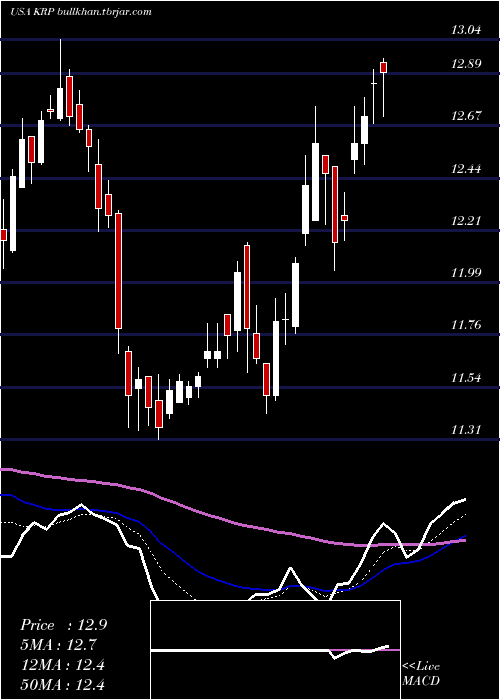The image size is (500, 700).
Task: Click inside the Live MACD inset panel
Action: click(x=275, y=650)
